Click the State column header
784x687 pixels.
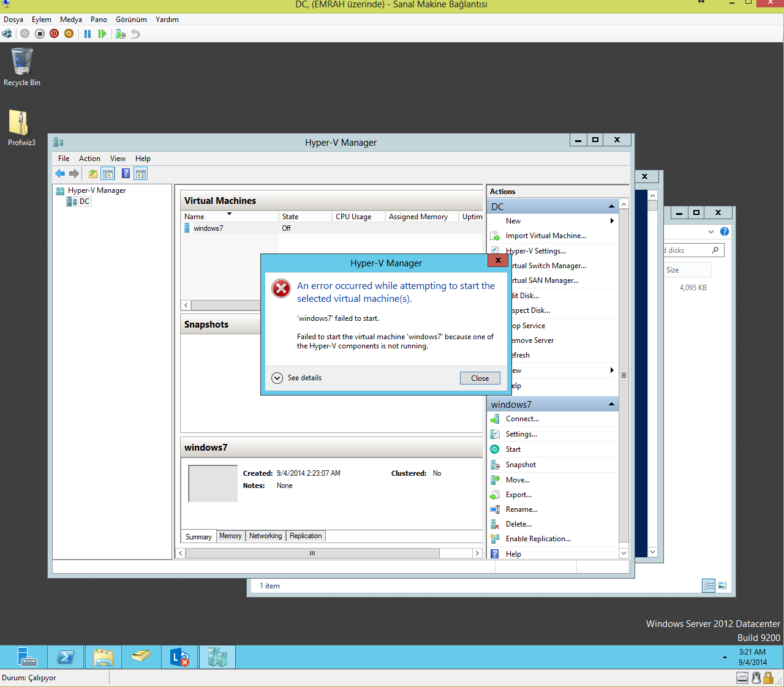[305, 217]
